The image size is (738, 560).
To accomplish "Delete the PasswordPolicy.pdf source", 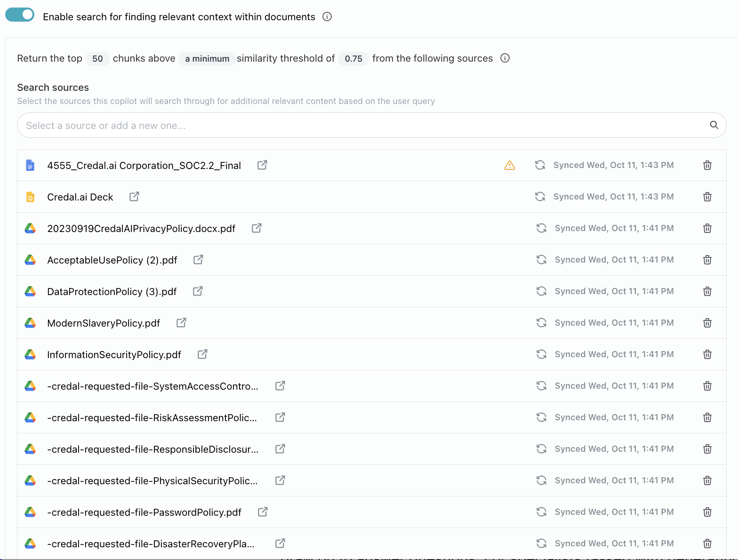I will tap(707, 512).
